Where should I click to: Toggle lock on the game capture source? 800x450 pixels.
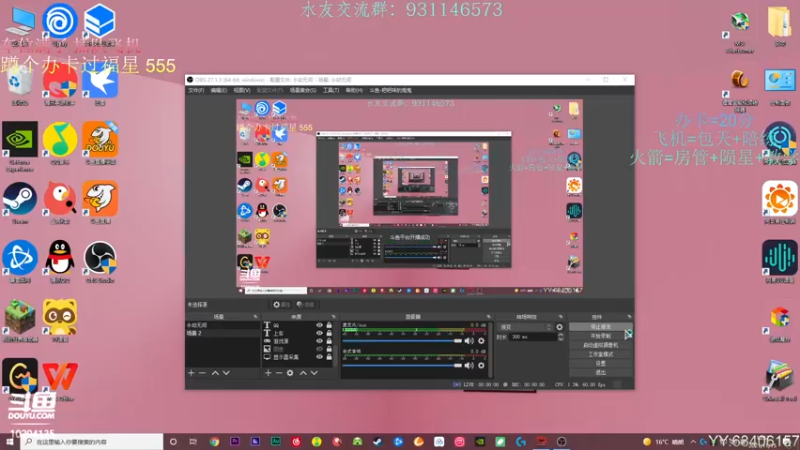pos(329,341)
